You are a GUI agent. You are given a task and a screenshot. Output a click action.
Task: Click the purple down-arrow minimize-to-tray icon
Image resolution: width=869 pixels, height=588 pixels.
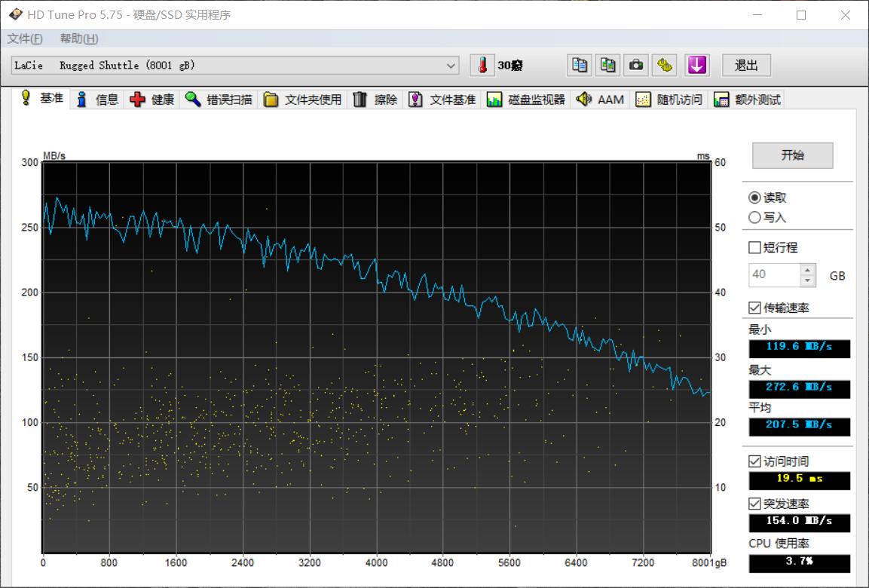click(696, 66)
